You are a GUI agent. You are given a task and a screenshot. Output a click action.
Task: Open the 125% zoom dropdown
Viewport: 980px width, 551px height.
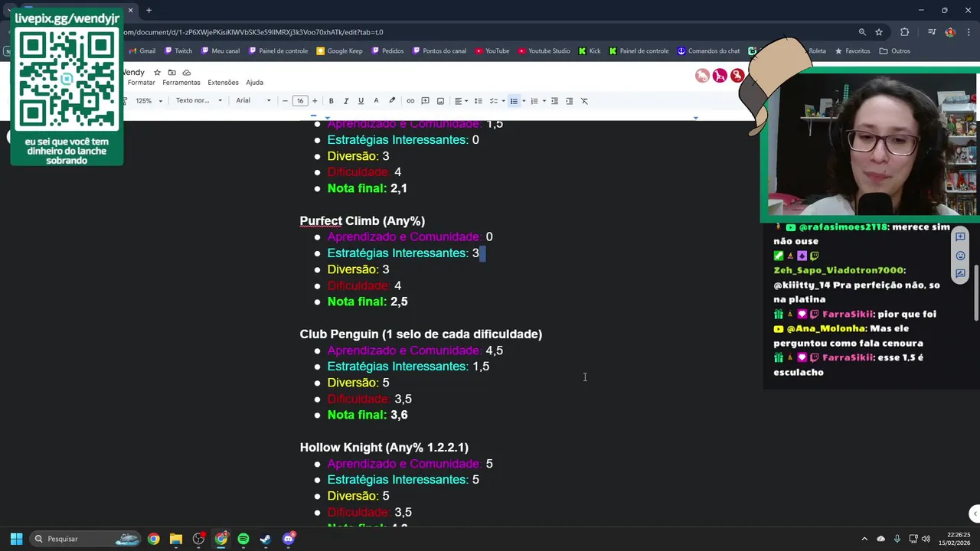coord(149,101)
